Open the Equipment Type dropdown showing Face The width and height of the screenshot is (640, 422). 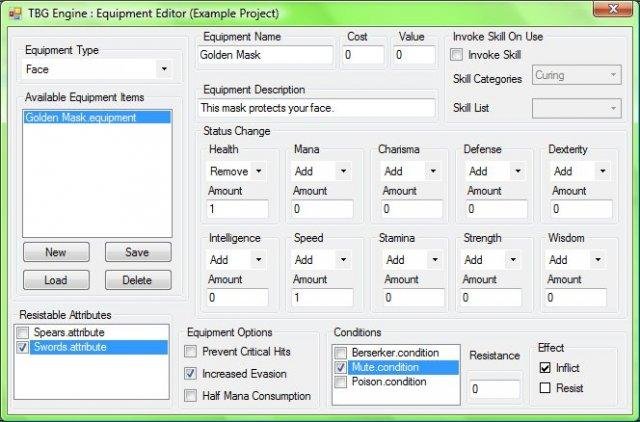[97, 69]
